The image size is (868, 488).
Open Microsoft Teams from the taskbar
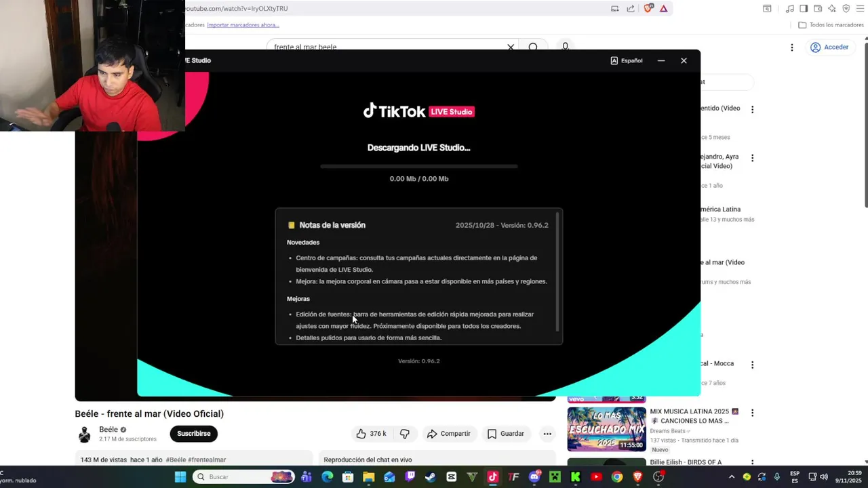pyautogui.click(x=307, y=477)
